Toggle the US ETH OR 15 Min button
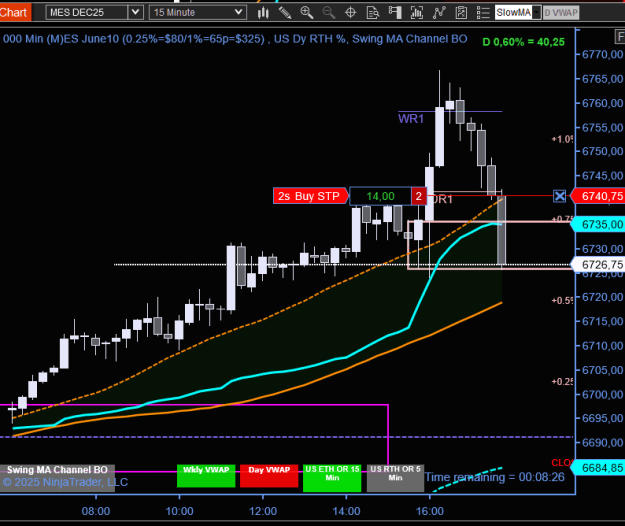 tap(332, 478)
